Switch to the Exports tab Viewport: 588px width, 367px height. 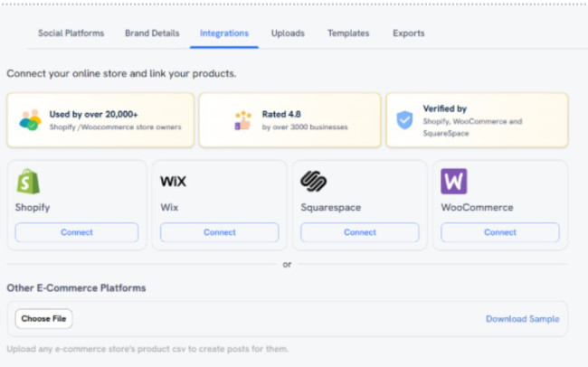click(408, 33)
